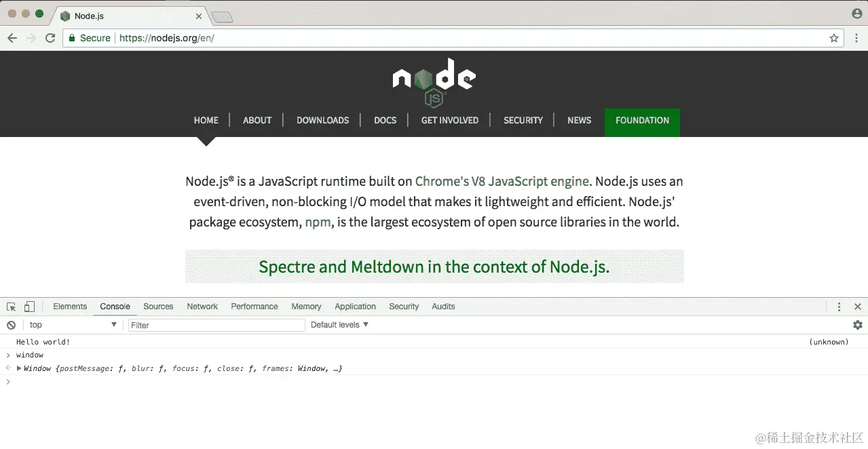Toggle the device toolbar icon in DevTools
Screen dimensions: 868x449
[29, 307]
